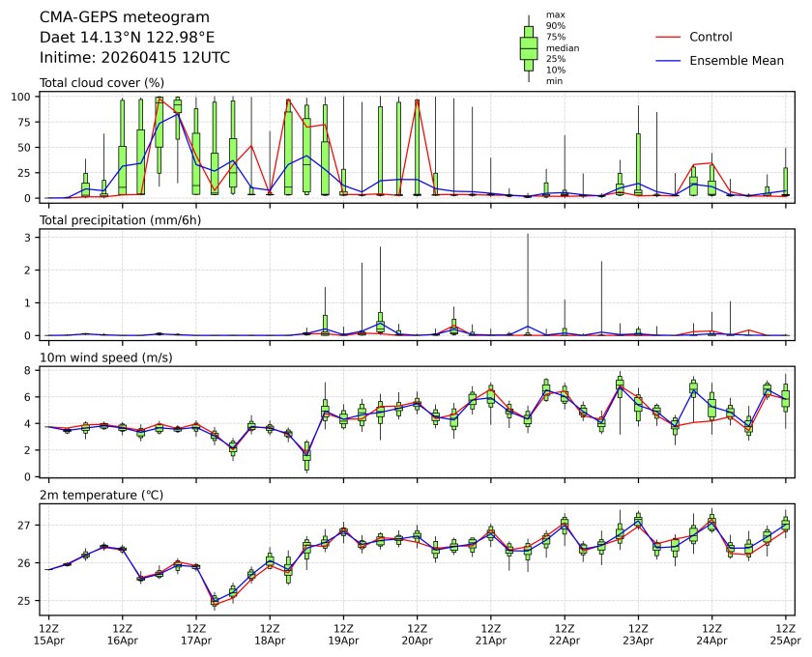Click the median label in the legend
Screen dimensions: 812x657
coord(562,47)
